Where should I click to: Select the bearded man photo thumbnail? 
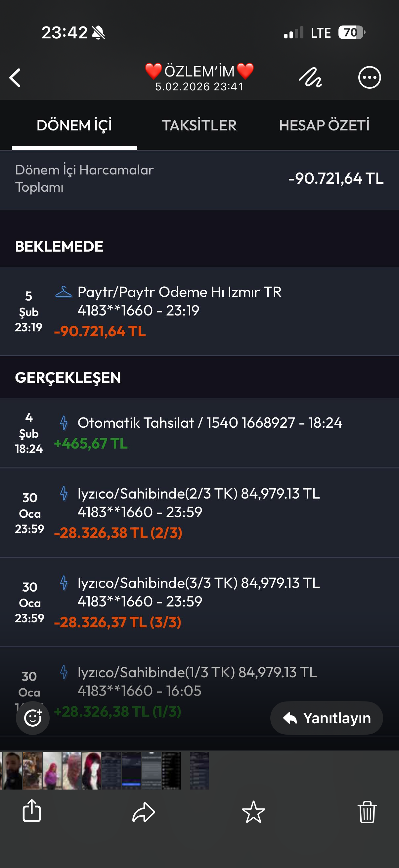[x=12, y=770]
